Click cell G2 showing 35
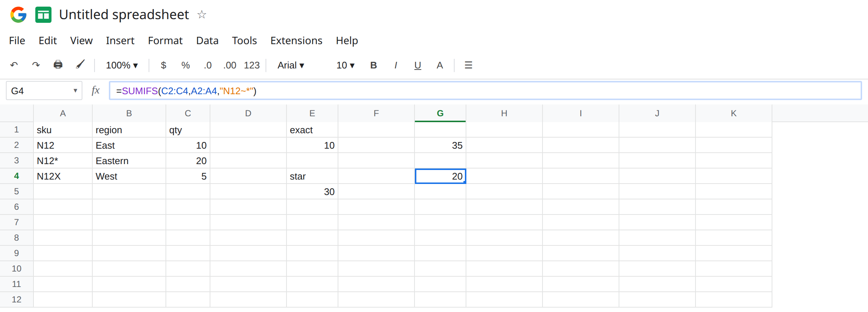Screen dimensions: 868x312 [440, 145]
